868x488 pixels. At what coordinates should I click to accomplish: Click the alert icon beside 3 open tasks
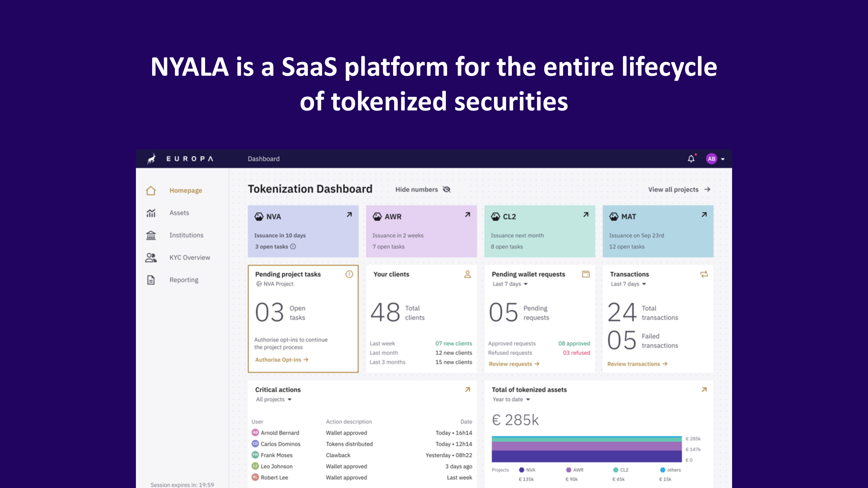(293, 246)
